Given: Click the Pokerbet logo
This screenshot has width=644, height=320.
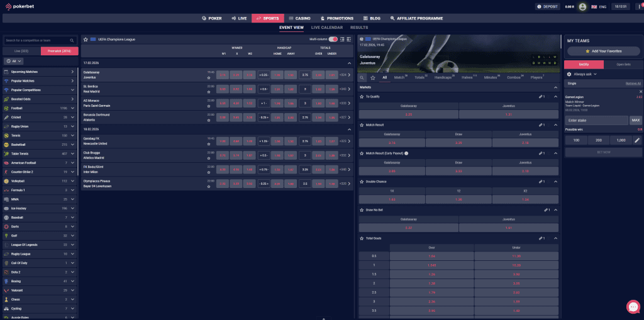Looking at the screenshot, I should pos(21,6).
